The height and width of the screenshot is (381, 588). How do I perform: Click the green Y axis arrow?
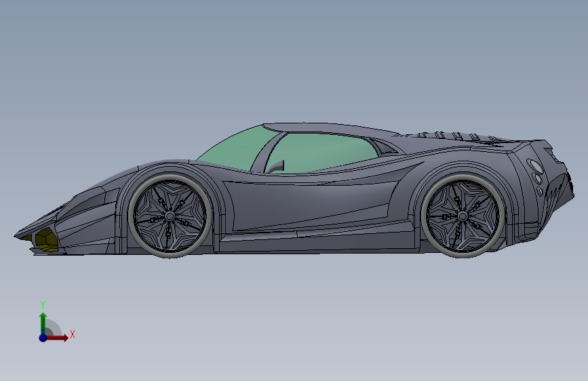tap(43, 323)
